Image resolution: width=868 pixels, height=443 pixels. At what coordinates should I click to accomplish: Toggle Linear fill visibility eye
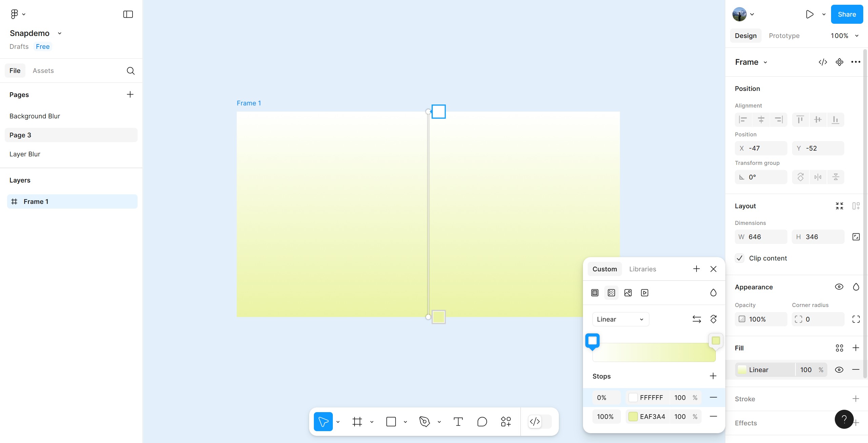tap(839, 370)
